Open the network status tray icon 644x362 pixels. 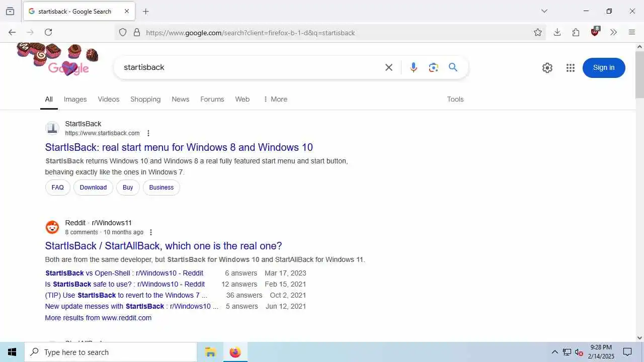(x=567, y=352)
